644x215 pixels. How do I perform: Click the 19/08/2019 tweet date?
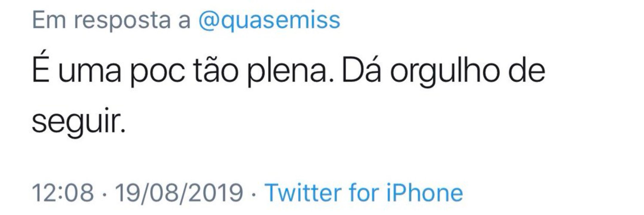179,192
